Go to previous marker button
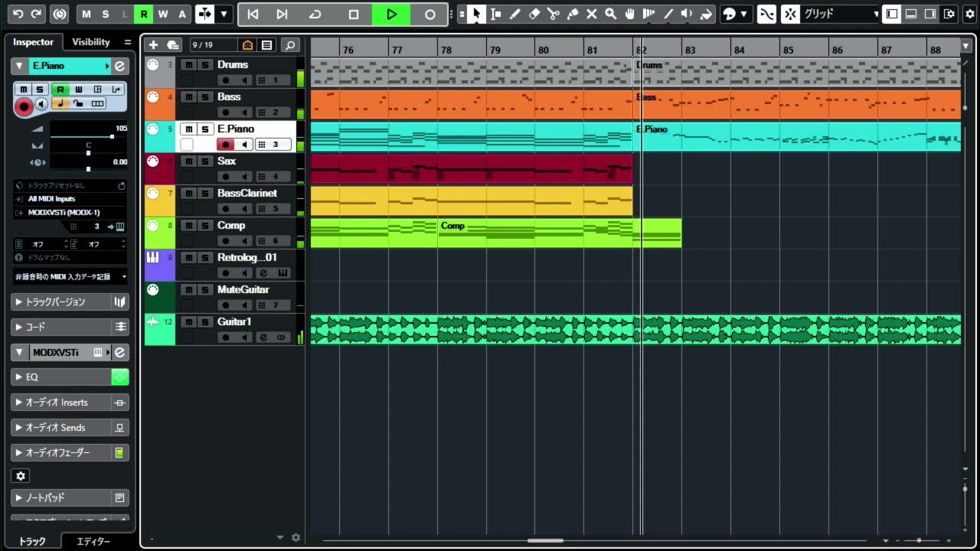 coord(253,14)
